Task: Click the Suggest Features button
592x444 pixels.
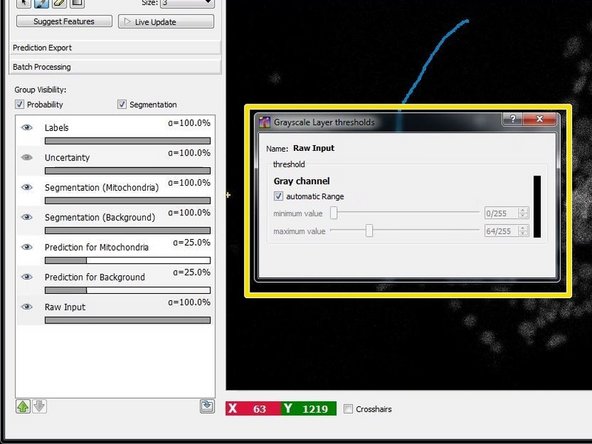Action: coord(64,21)
